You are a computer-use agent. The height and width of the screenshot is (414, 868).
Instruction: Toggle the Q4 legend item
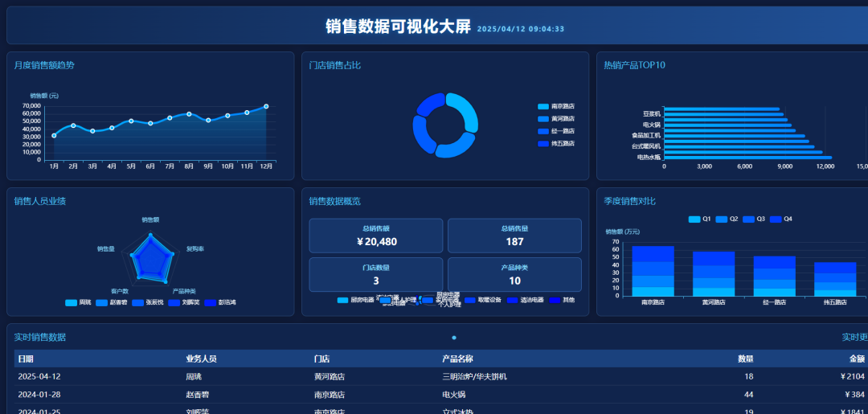[x=781, y=219]
